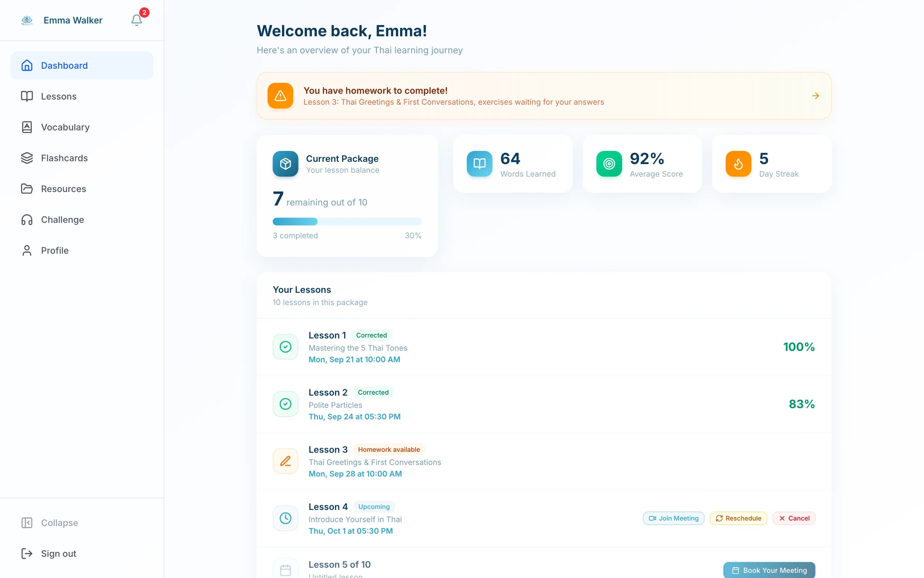Open the notifications bell
This screenshot has height=578, width=924.
tap(136, 20)
